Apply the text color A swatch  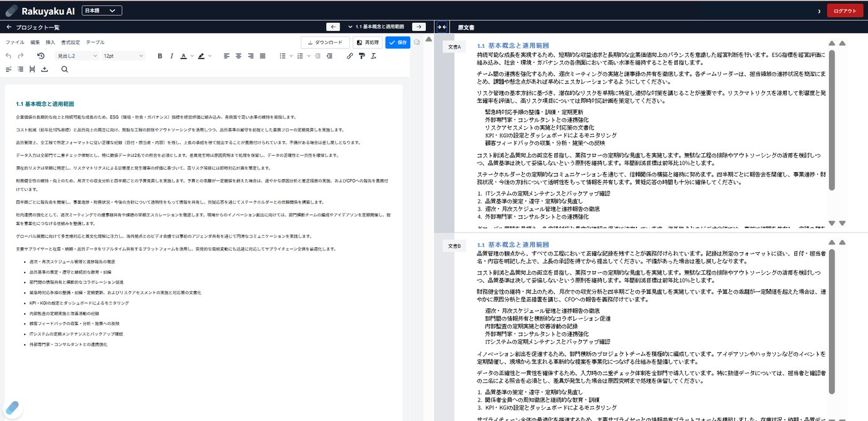[184, 56]
